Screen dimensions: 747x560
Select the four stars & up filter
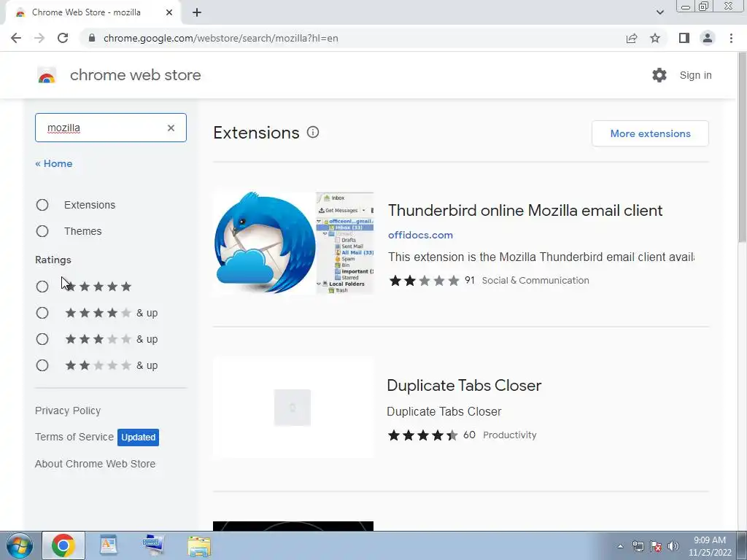[42, 313]
